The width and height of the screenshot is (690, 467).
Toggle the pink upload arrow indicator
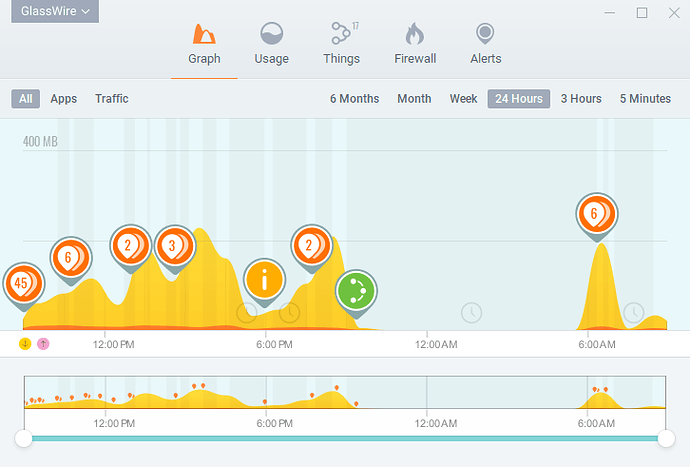tap(43, 344)
